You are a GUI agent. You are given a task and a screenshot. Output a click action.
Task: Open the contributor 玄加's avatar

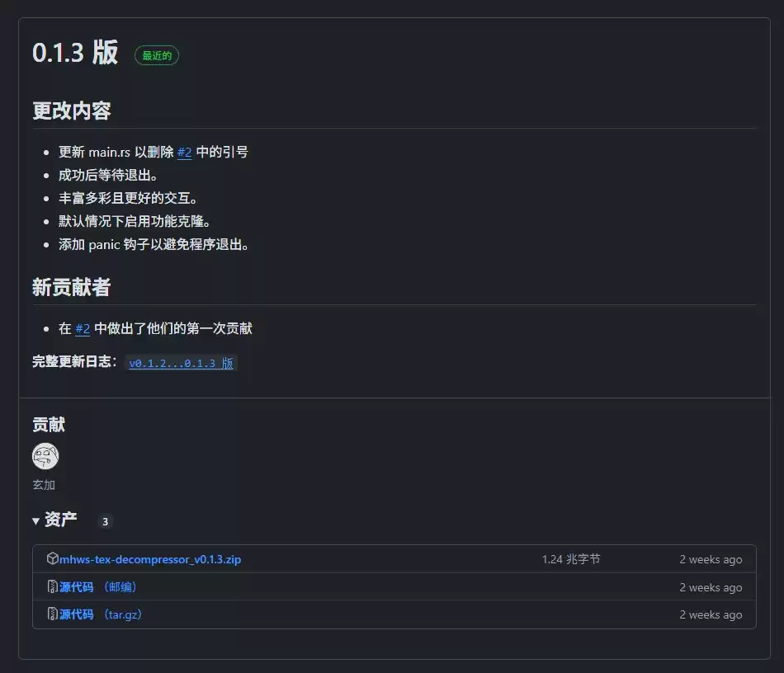(x=45, y=456)
